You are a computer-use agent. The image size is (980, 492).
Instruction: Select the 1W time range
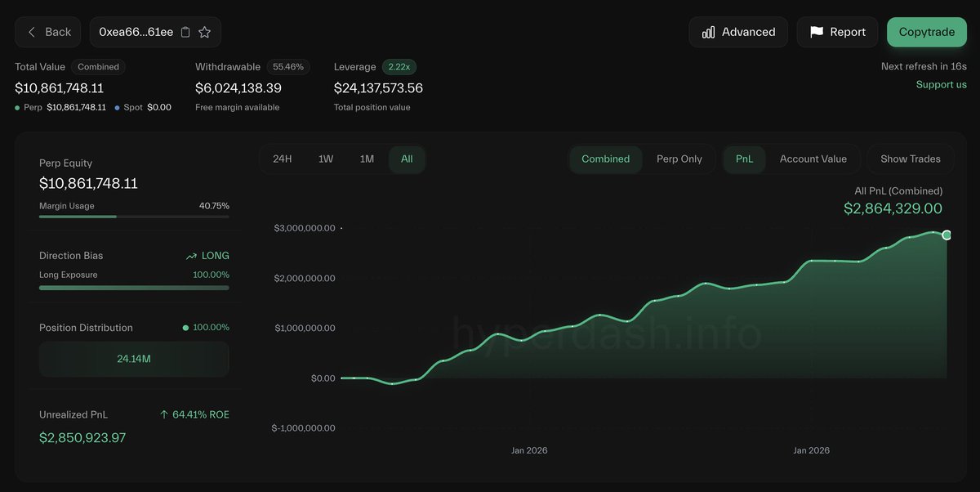click(325, 159)
